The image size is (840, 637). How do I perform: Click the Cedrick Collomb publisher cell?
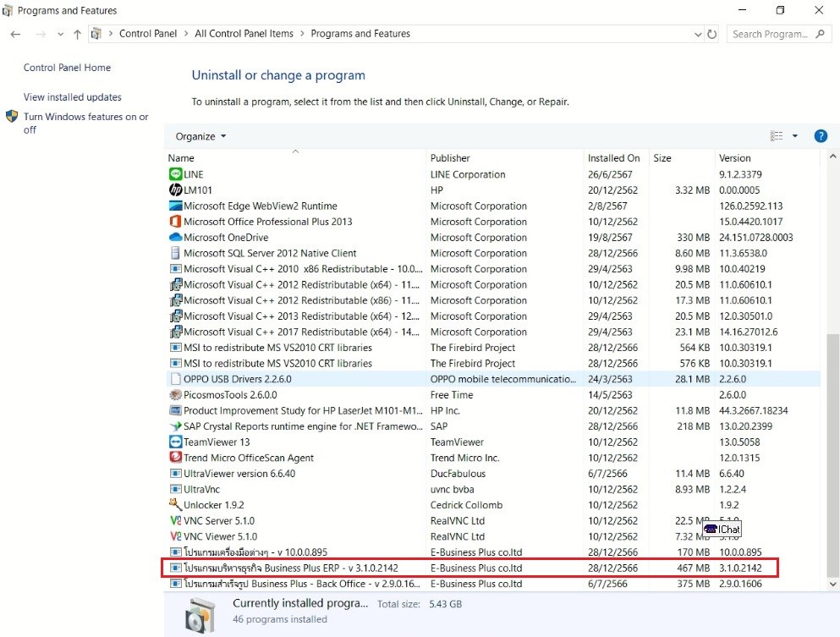tap(466, 505)
